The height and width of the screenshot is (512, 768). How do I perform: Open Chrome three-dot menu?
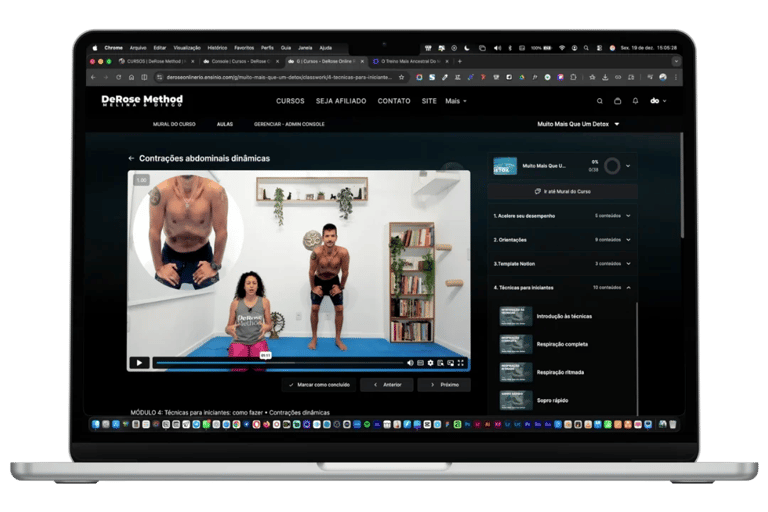(676, 77)
